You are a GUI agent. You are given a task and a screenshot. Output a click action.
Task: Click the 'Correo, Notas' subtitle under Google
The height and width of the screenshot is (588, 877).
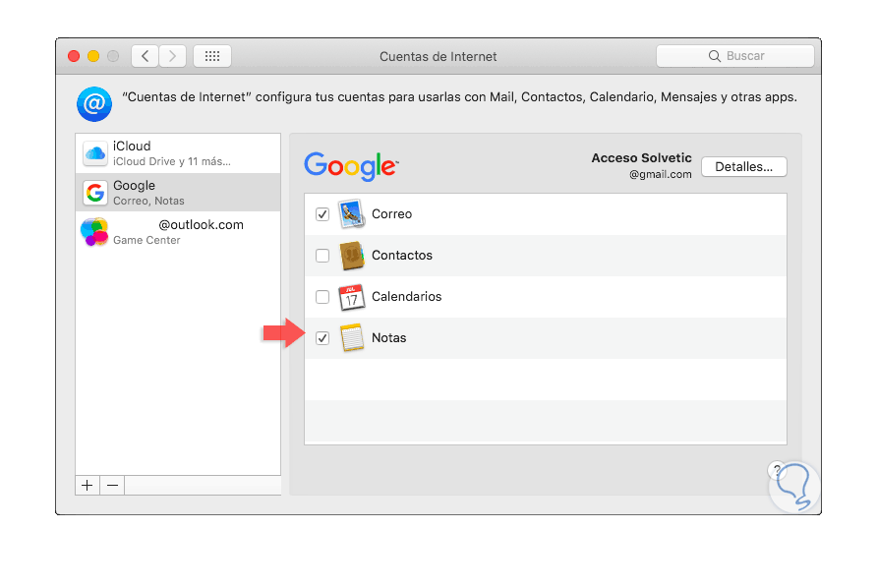[x=148, y=201]
